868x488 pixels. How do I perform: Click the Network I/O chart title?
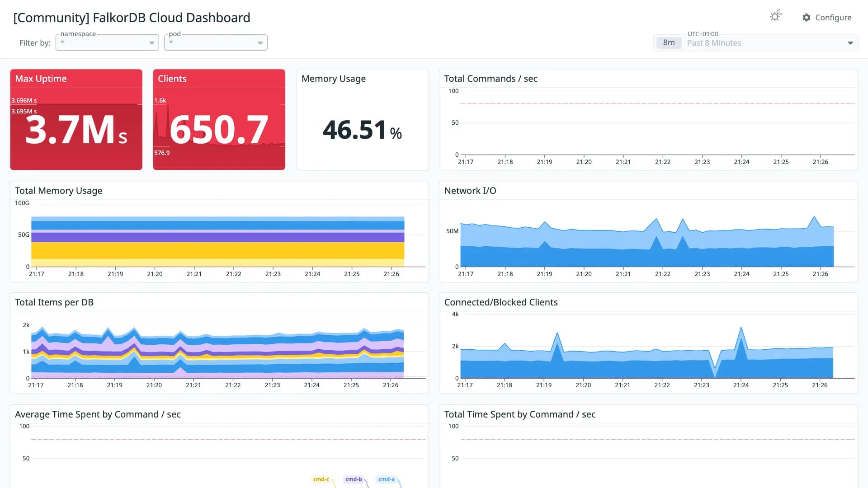pyautogui.click(x=470, y=191)
